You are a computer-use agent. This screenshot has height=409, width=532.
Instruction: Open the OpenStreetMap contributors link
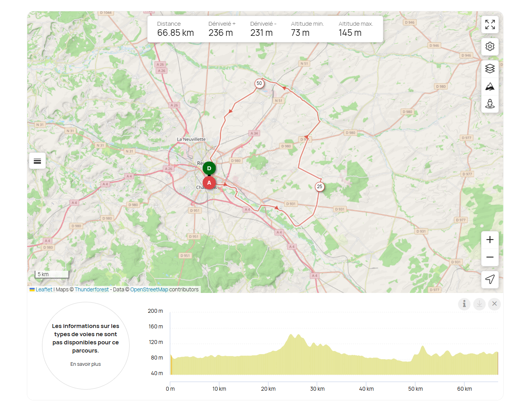[x=149, y=289]
